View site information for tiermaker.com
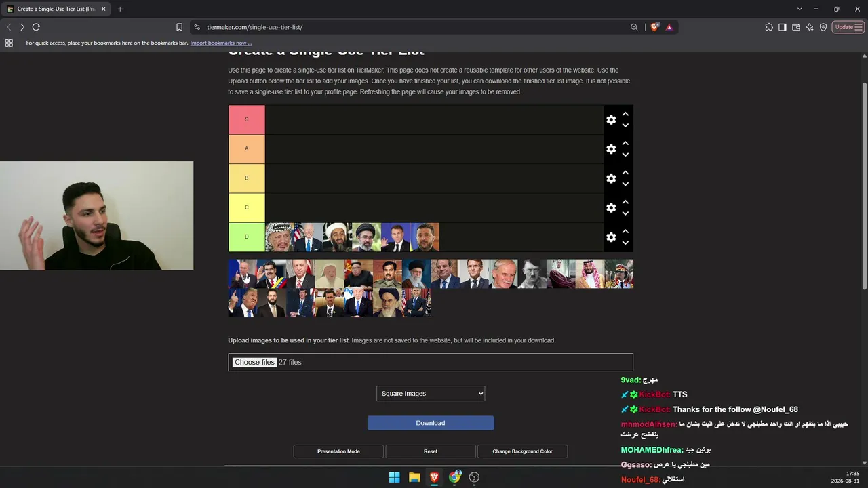Screen dimensions: 868x488 (197, 27)
